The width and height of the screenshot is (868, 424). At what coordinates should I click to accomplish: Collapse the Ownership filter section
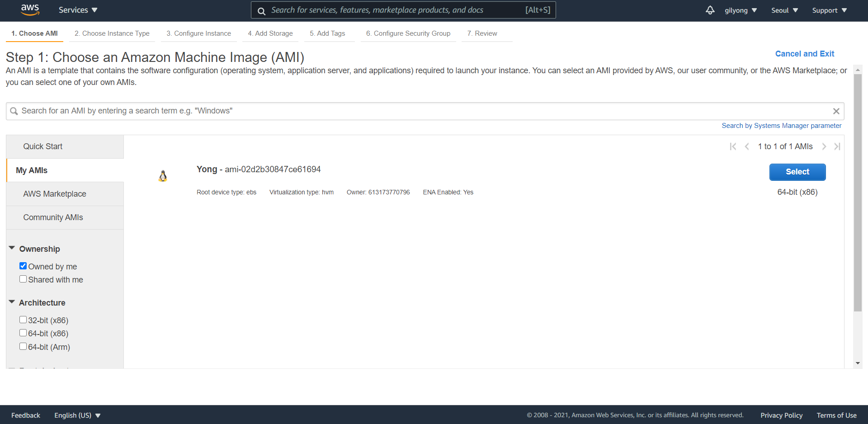[12, 248]
